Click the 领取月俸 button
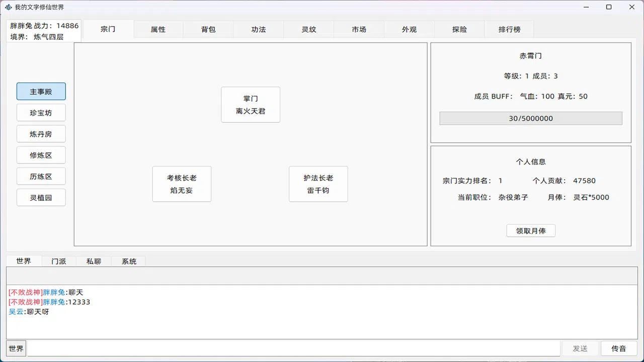Image resolution: width=644 pixels, height=362 pixels. point(531,231)
